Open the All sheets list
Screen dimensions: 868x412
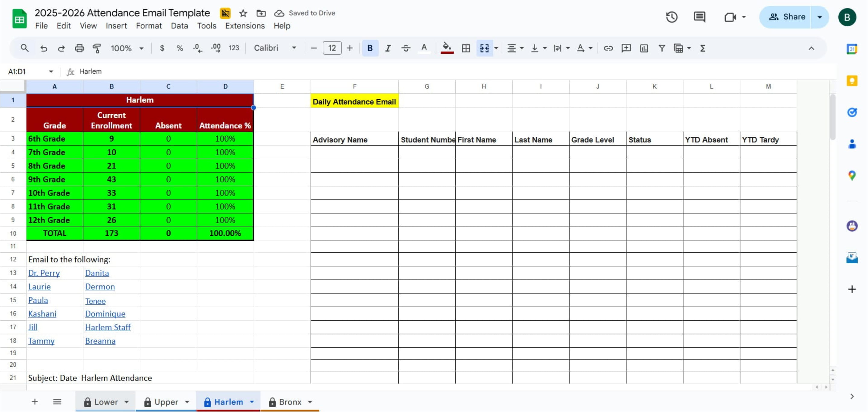pos(57,401)
